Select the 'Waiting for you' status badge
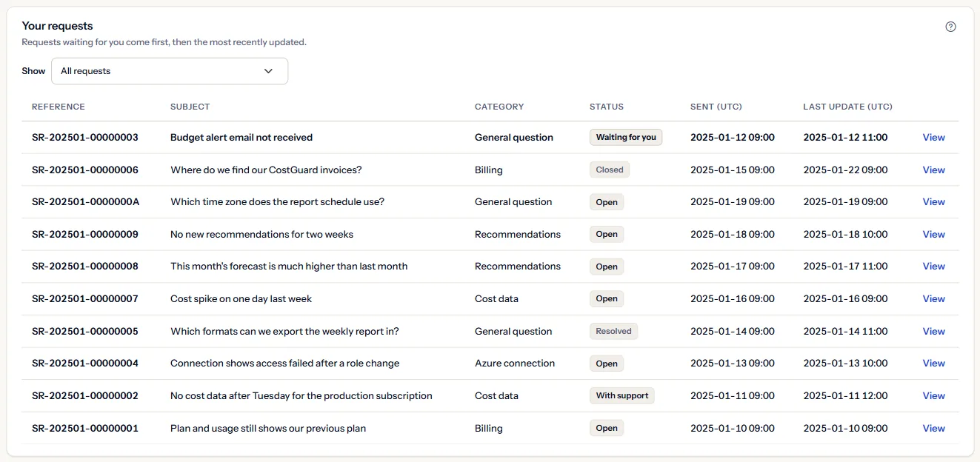This screenshot has height=462, width=980. (626, 137)
